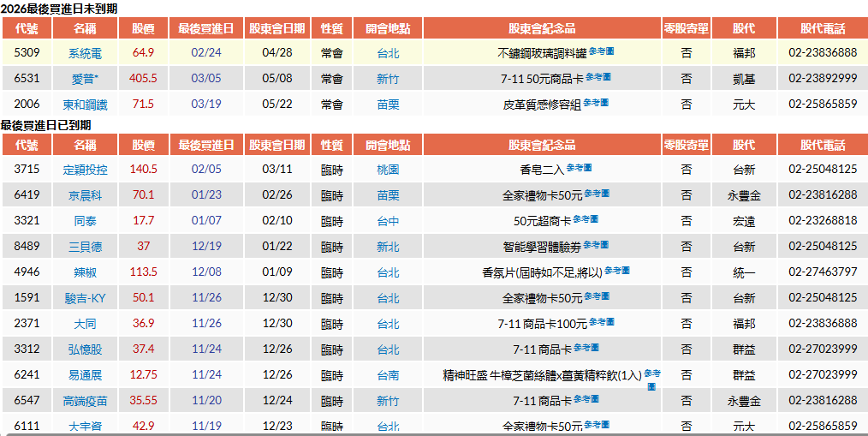868x436 pixels.
Task: View 參考圖 for 7-11 50元商品卡
Action: click(598, 77)
